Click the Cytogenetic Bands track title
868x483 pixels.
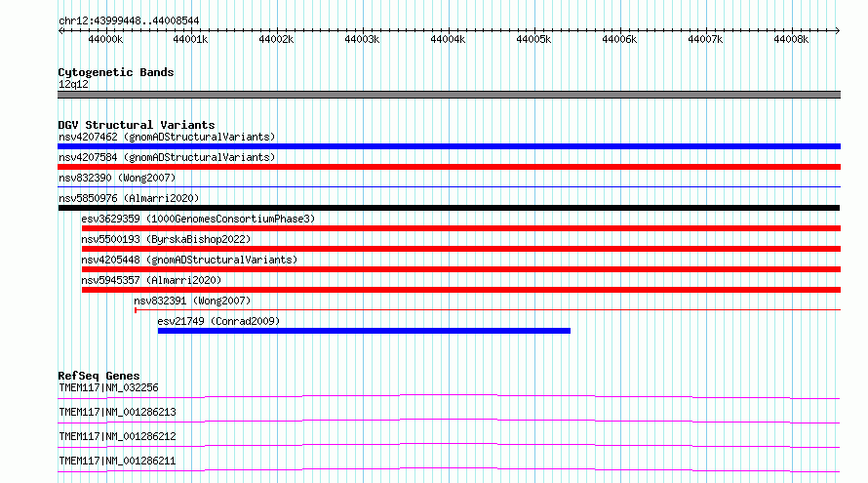click(116, 72)
